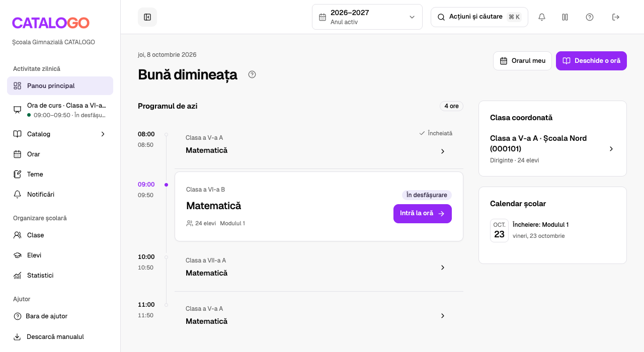The width and height of the screenshot is (644, 352).
Task: Click the 09:00 timeline marker dot
Action: pos(166,185)
